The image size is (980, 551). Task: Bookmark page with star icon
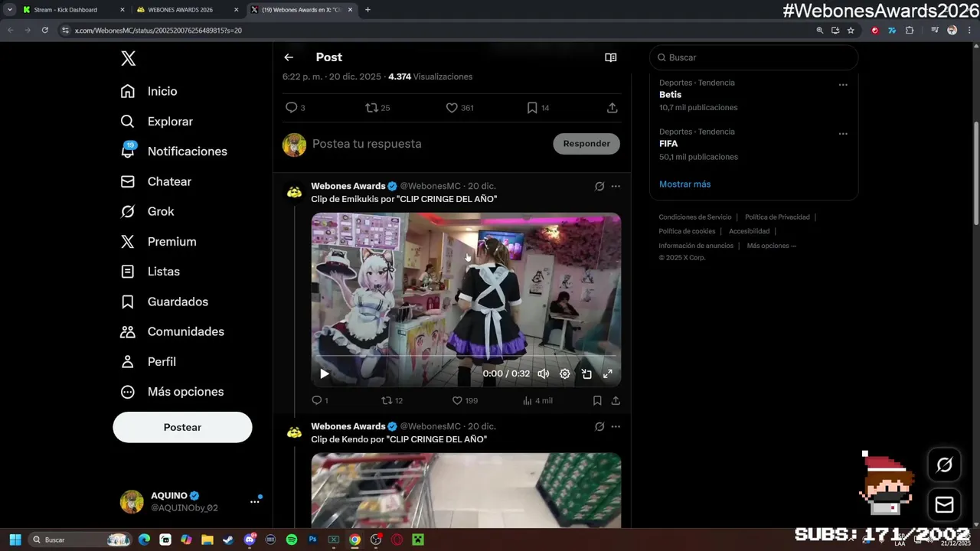[x=851, y=31]
